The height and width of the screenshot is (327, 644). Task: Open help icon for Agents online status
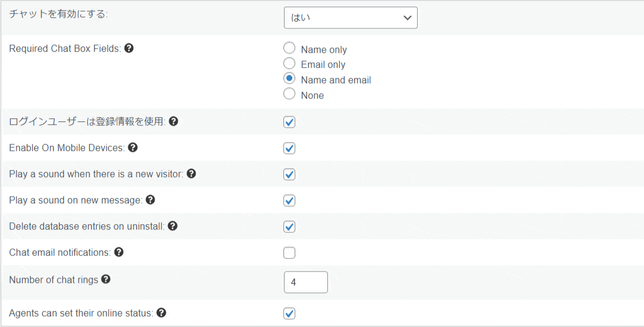162,313
